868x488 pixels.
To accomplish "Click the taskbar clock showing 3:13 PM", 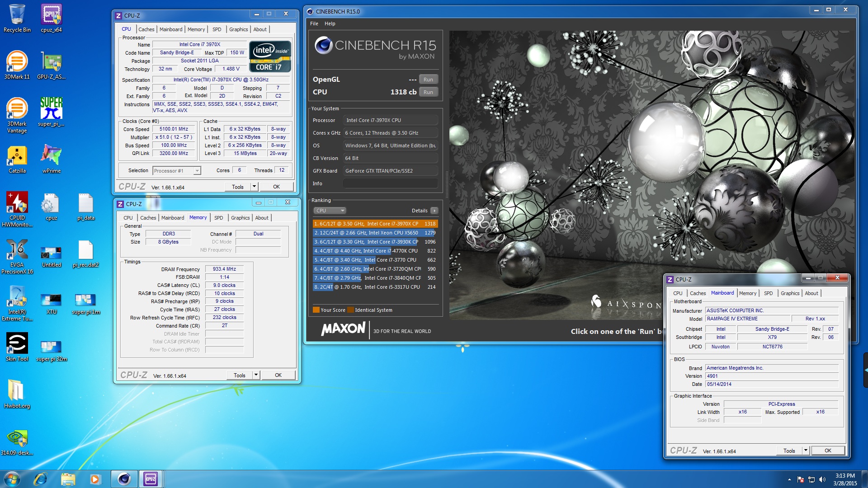I will tap(845, 479).
